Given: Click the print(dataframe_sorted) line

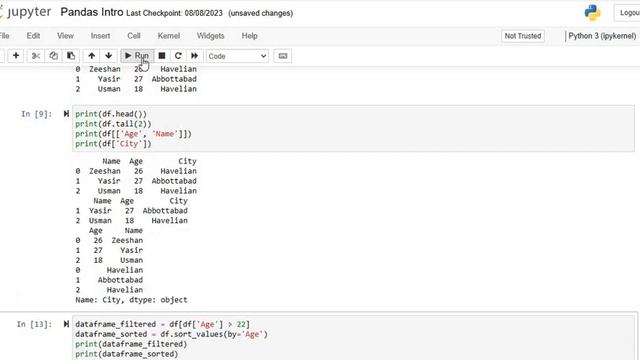Looking at the screenshot, I should click(127, 354).
